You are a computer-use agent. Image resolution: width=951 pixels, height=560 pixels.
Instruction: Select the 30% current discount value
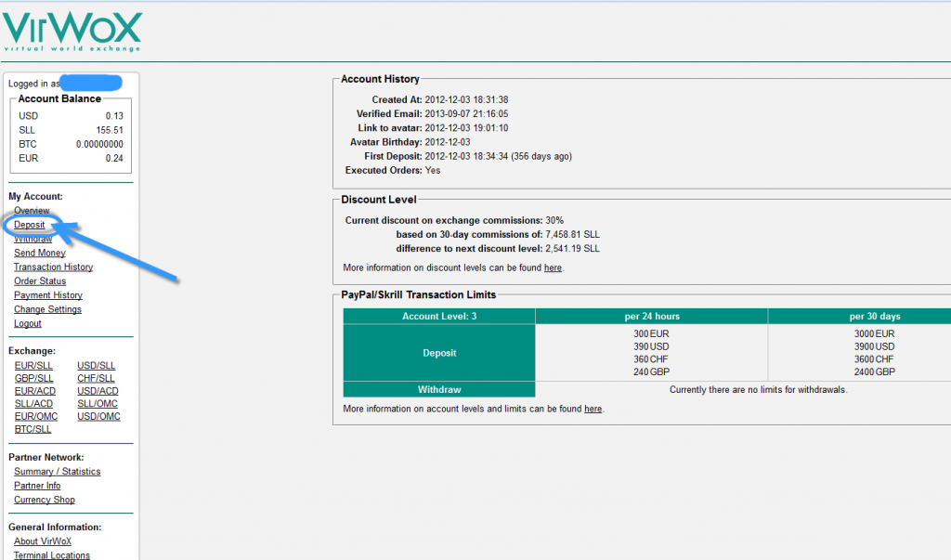coord(554,220)
